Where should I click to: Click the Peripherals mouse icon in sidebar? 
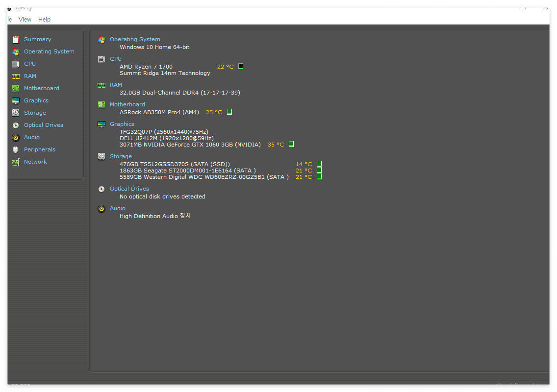pos(16,150)
